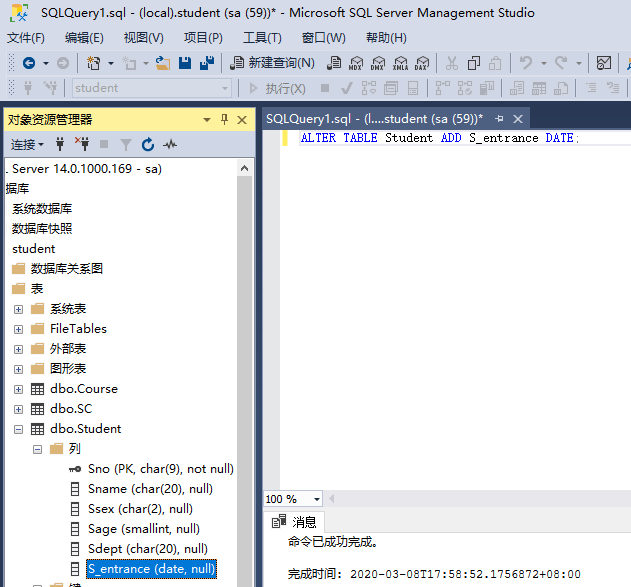Click the DMX query icon
Viewport: 631px width, 587px height.
tap(378, 63)
